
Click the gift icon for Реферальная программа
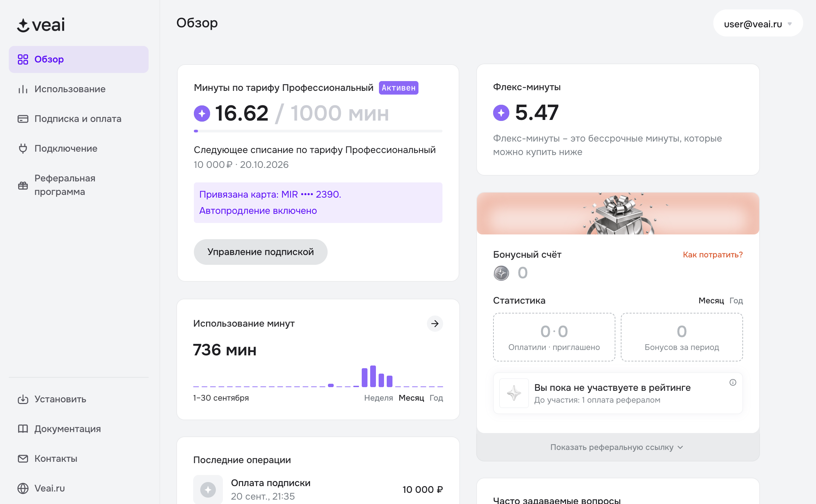click(23, 185)
